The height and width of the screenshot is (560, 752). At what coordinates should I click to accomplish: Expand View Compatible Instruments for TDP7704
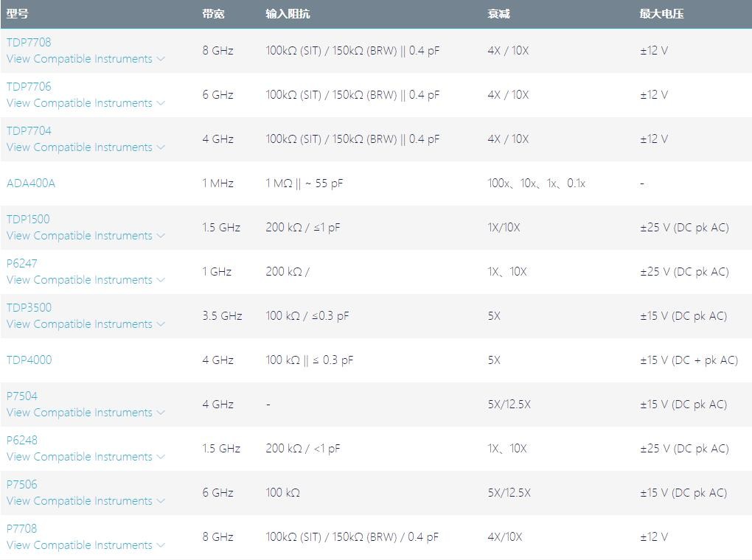click(x=86, y=147)
